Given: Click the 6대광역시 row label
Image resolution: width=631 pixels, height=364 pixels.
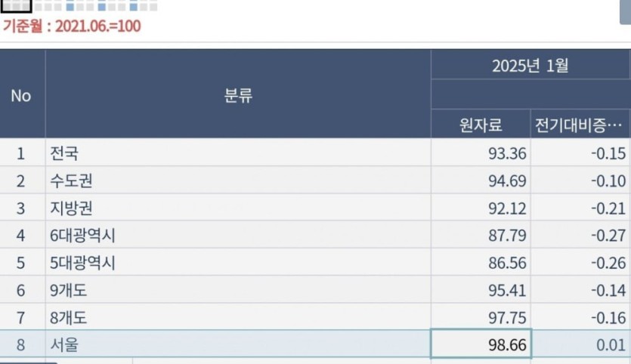Looking at the screenshot, I should pyautogui.click(x=82, y=236).
